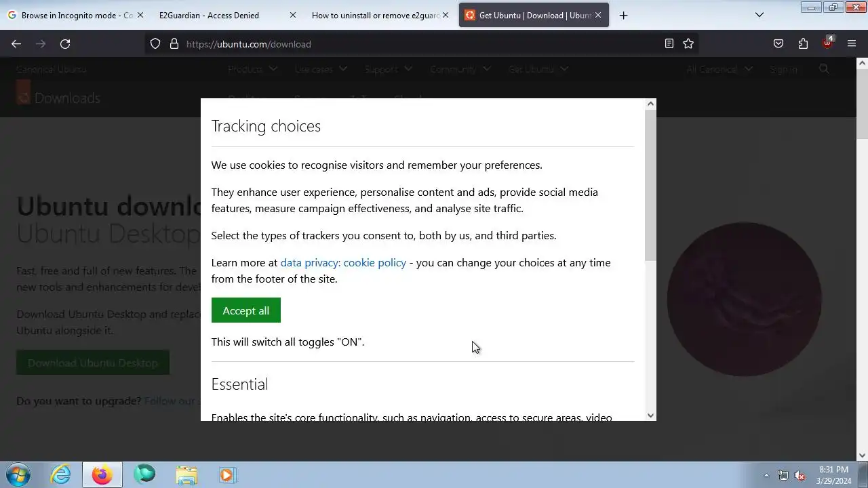The width and height of the screenshot is (868, 488).
Task: Close the E2Guardian Access Denied tab
Action: tap(293, 15)
